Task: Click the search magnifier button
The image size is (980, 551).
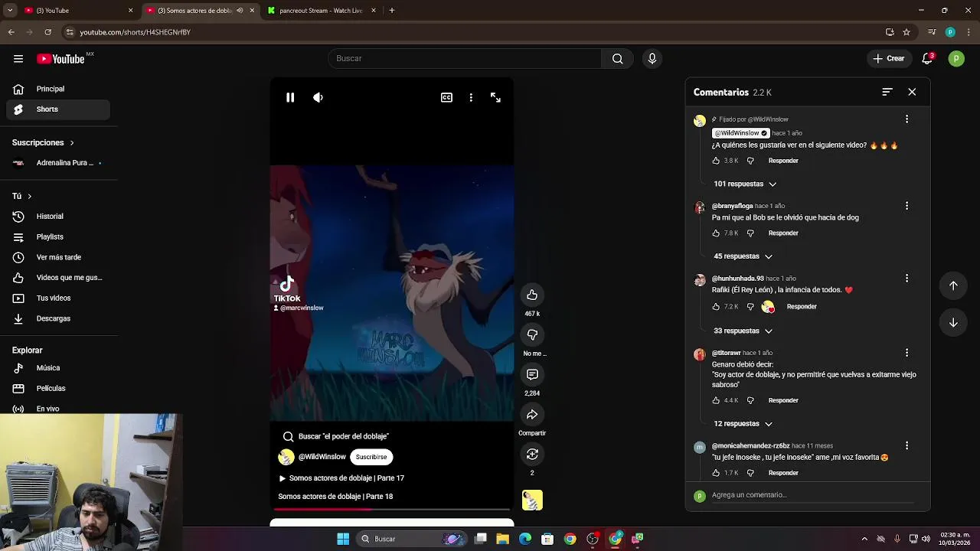Action: (x=618, y=58)
